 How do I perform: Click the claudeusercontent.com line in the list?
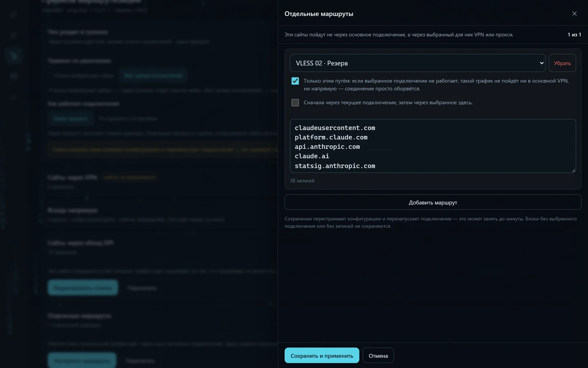(x=335, y=128)
